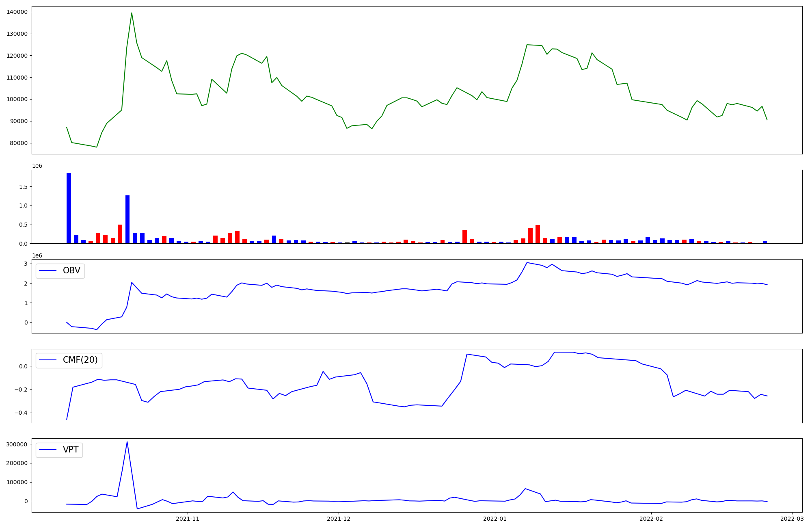Image resolution: width=812 pixels, height=528 pixels.
Task: Click the 300000 label on VPT axis
Action: coord(17,444)
